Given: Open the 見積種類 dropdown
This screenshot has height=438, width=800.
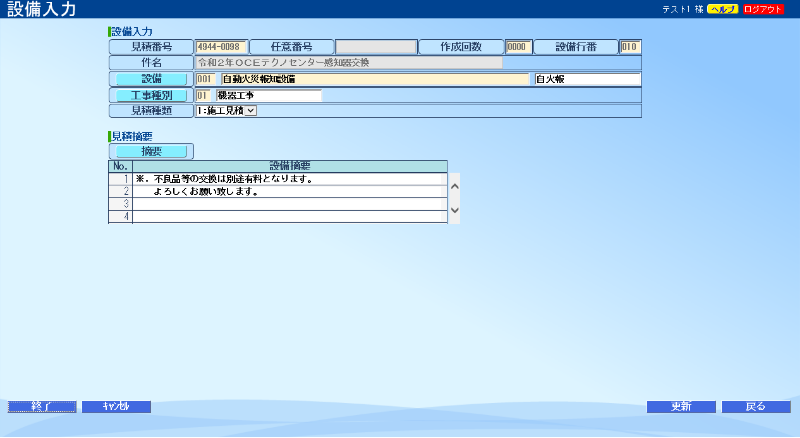Looking at the screenshot, I should pyautogui.click(x=227, y=111).
